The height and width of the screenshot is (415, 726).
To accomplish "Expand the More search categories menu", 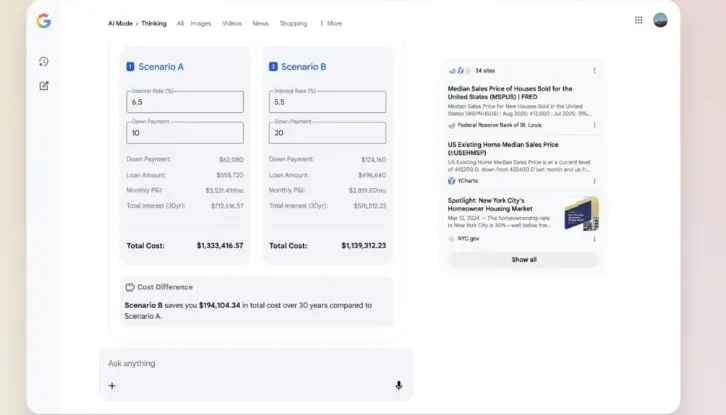I will coord(331,23).
